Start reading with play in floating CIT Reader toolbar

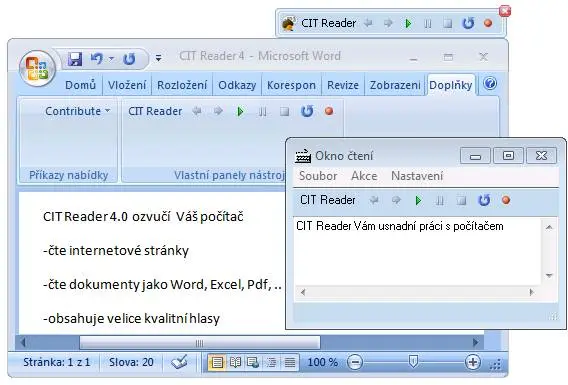coord(408,24)
